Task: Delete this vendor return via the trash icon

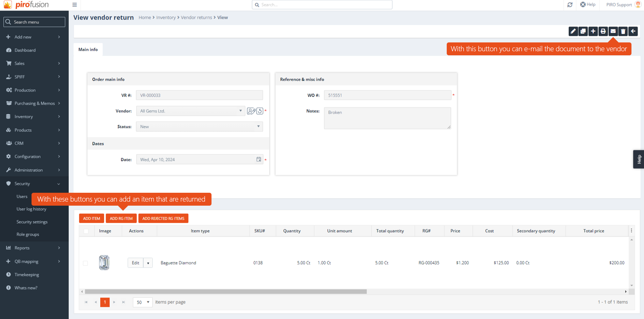Action: (623, 31)
